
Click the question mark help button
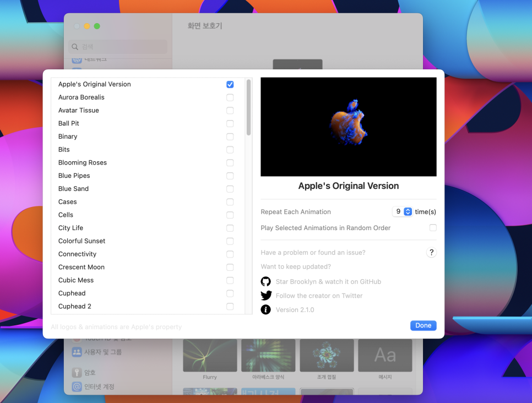(x=431, y=252)
